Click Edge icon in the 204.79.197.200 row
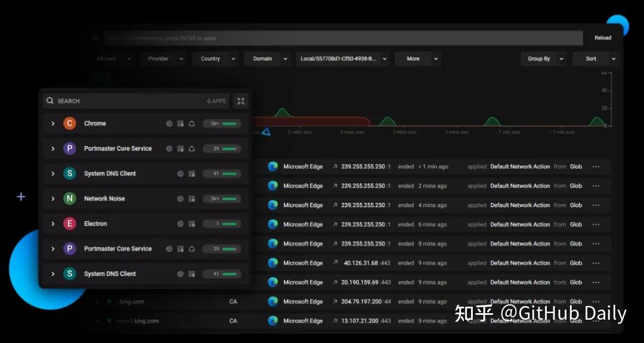The width and height of the screenshot is (644, 343). (x=273, y=301)
